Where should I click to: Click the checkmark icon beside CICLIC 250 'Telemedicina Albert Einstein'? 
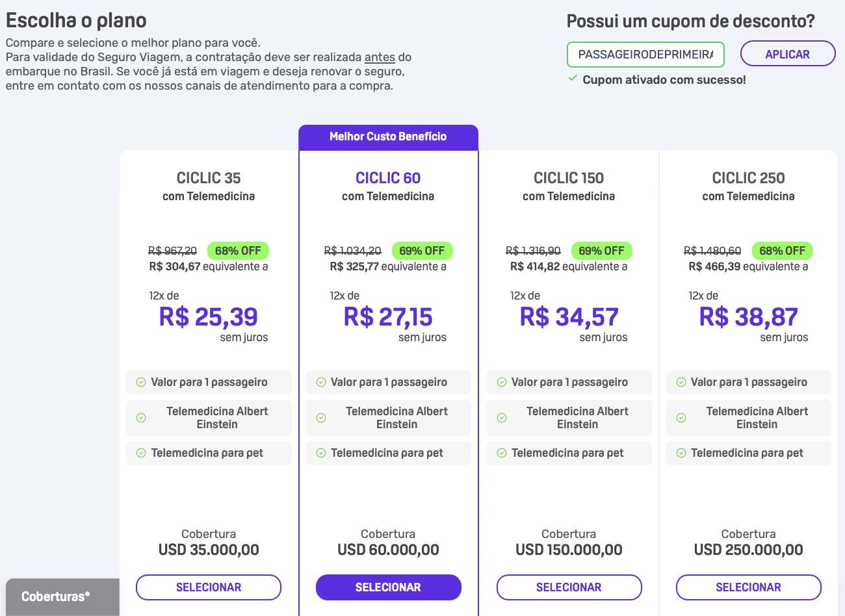pyautogui.click(x=681, y=418)
